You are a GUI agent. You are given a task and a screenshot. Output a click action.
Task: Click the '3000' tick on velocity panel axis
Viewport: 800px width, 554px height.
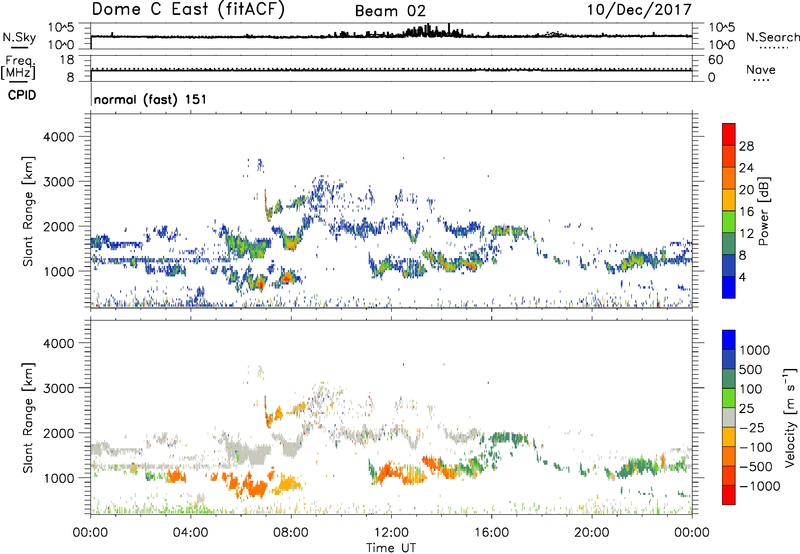[x=59, y=388]
